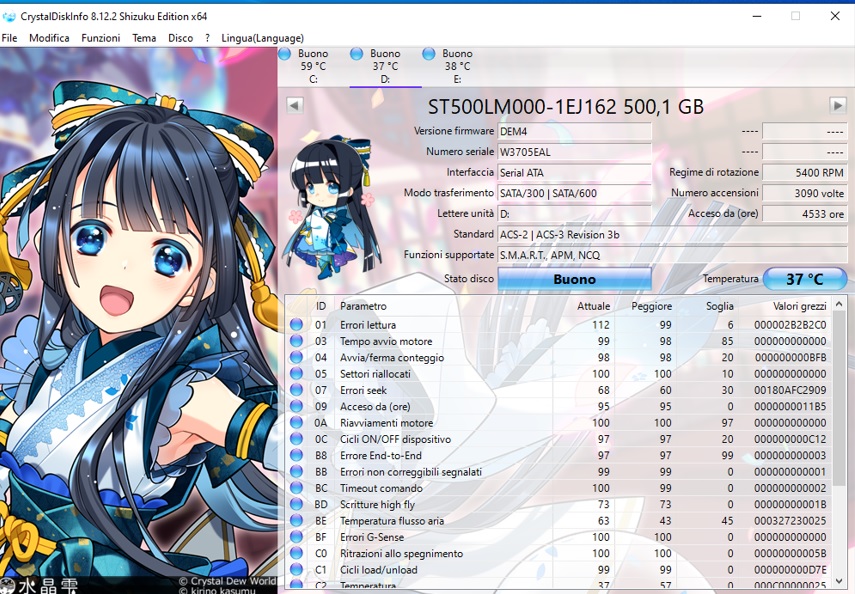Select the D: drive tab at 37 °C

(385, 66)
